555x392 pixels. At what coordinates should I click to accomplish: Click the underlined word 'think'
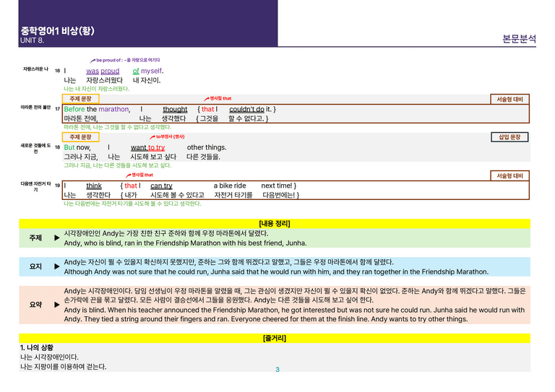tap(94, 186)
